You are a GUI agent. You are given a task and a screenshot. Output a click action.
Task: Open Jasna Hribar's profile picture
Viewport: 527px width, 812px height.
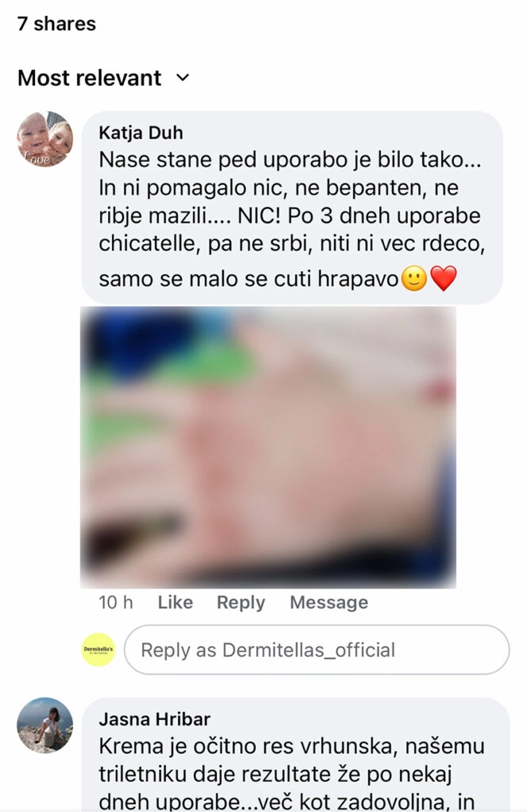[x=45, y=725]
